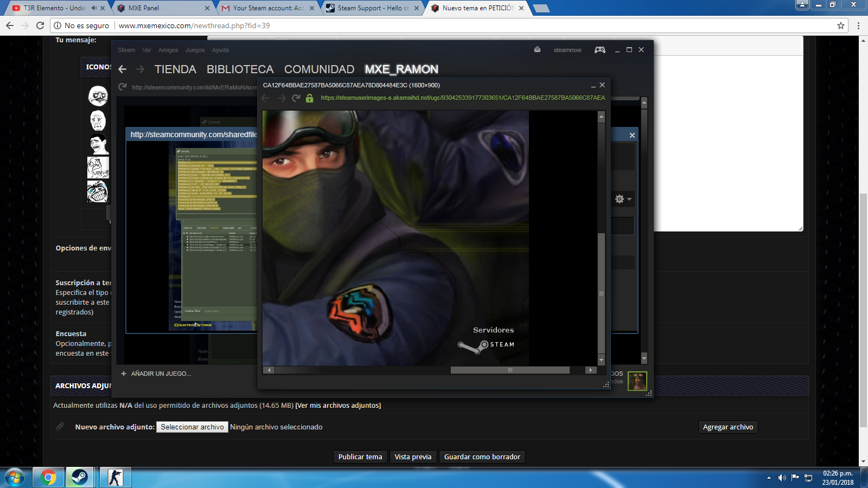The image size is (868, 488).
Task: Open gear settings dropdown in Steam
Action: point(623,199)
